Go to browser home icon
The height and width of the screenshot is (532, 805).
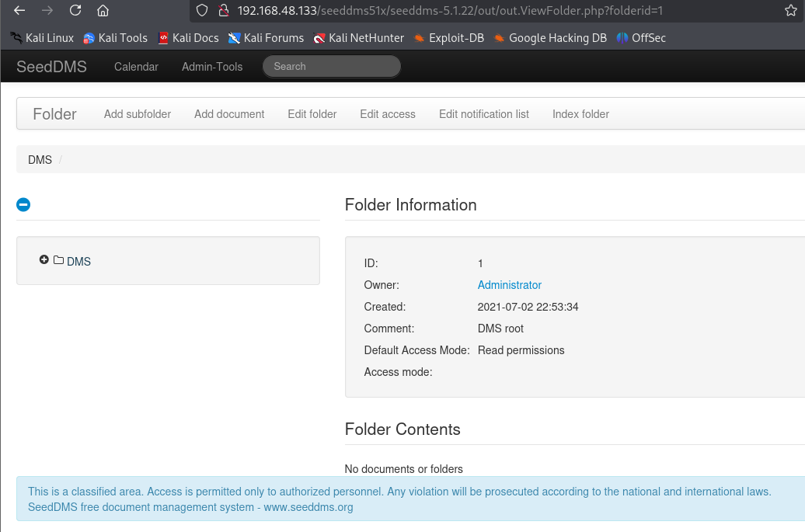[x=103, y=11]
